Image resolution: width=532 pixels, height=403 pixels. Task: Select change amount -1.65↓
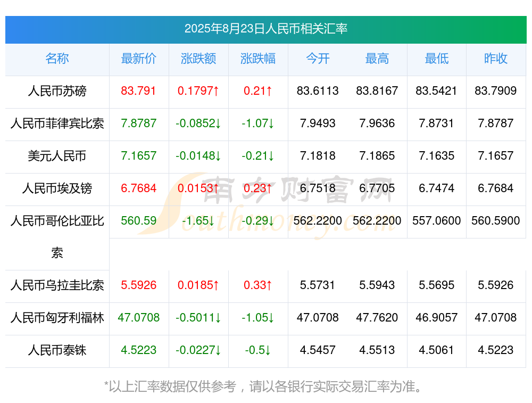[x=198, y=221]
